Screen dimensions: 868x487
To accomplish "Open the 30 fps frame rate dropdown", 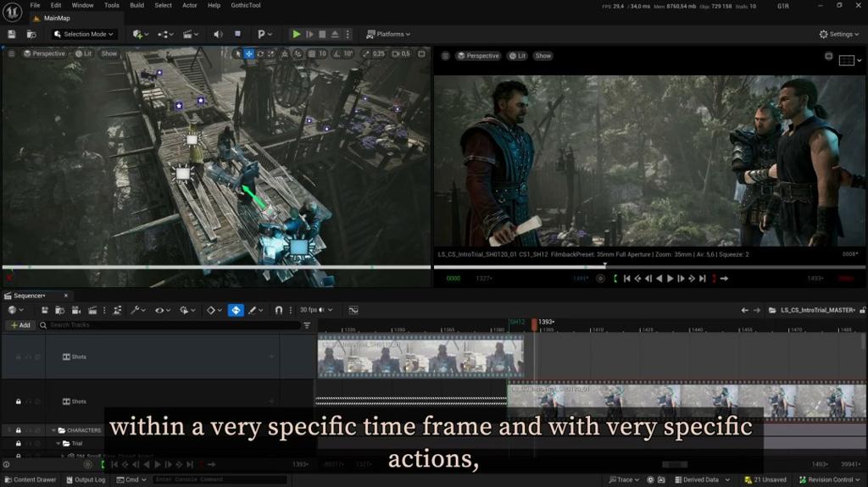I will (x=316, y=310).
